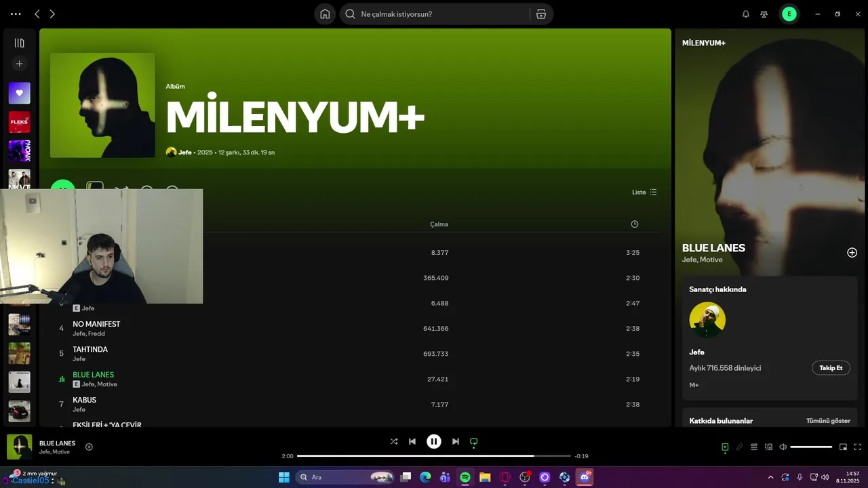
Task: Open the Spotify Home page
Action: pos(325,14)
